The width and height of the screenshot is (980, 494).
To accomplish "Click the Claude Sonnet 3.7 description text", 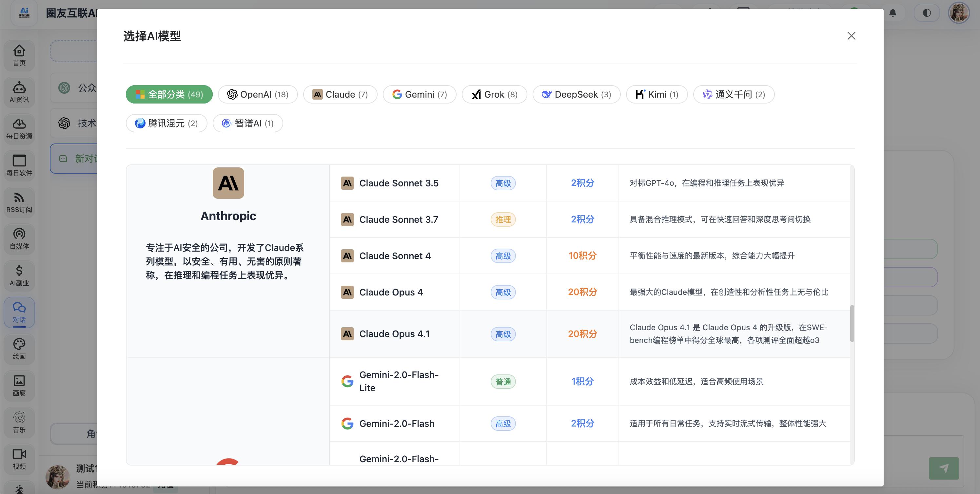I will pos(720,219).
